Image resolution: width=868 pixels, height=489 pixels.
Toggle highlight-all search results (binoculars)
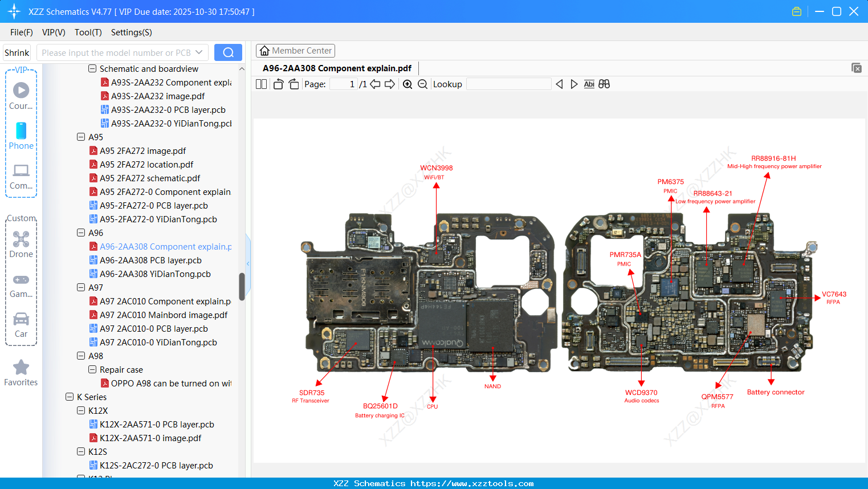[x=604, y=84]
